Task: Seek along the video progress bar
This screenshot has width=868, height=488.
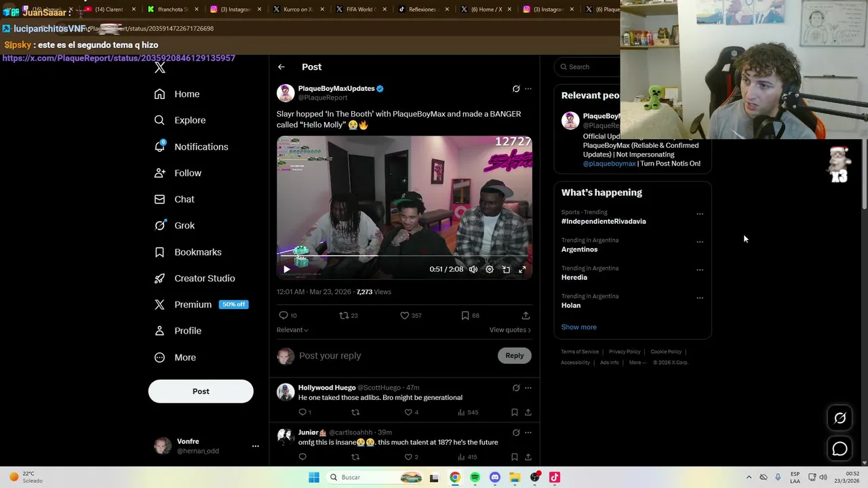Action: (x=404, y=256)
